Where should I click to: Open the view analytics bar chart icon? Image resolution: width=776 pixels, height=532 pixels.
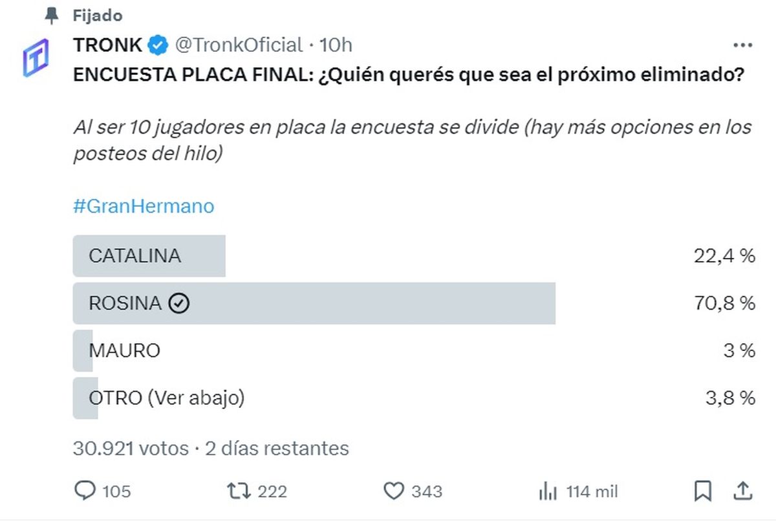coord(548,491)
